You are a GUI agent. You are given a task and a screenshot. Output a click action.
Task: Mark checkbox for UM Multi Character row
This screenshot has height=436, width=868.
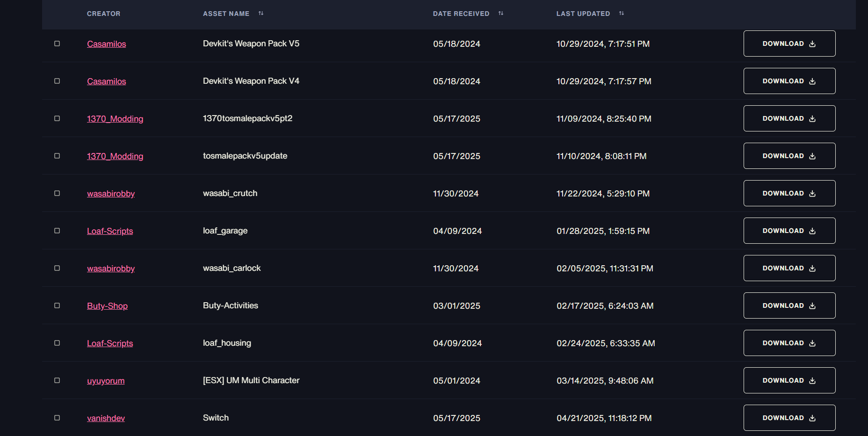click(x=57, y=380)
